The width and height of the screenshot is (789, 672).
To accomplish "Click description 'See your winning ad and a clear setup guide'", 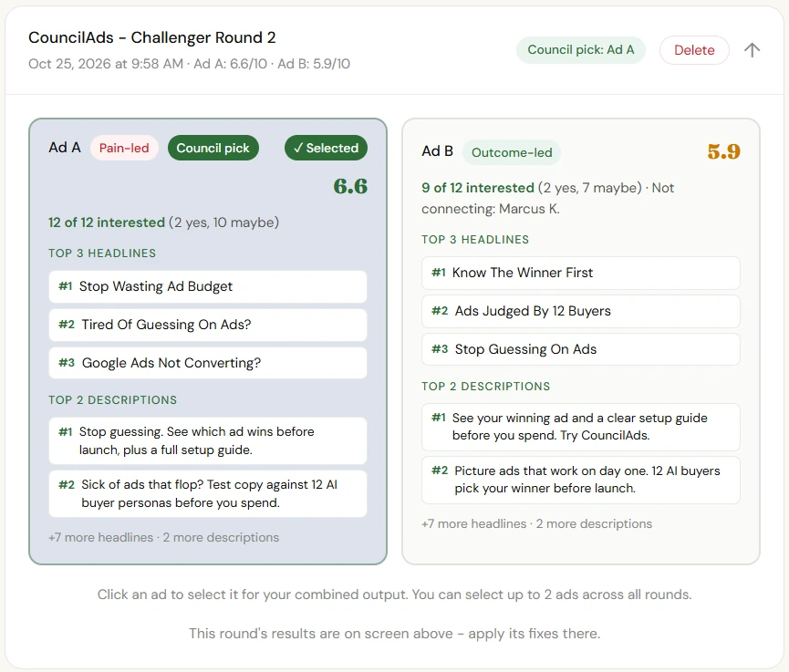I will pyautogui.click(x=581, y=427).
